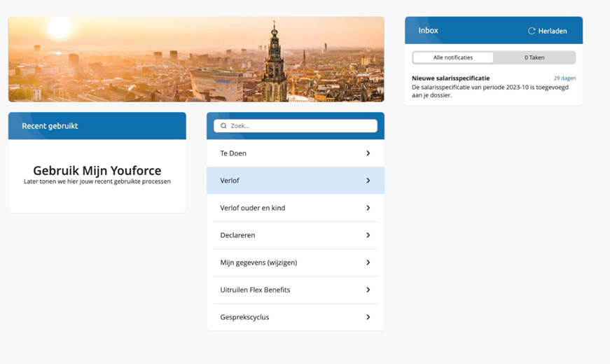Click the Groningen skyline banner image
This screenshot has width=610, height=364.
[x=196, y=59]
